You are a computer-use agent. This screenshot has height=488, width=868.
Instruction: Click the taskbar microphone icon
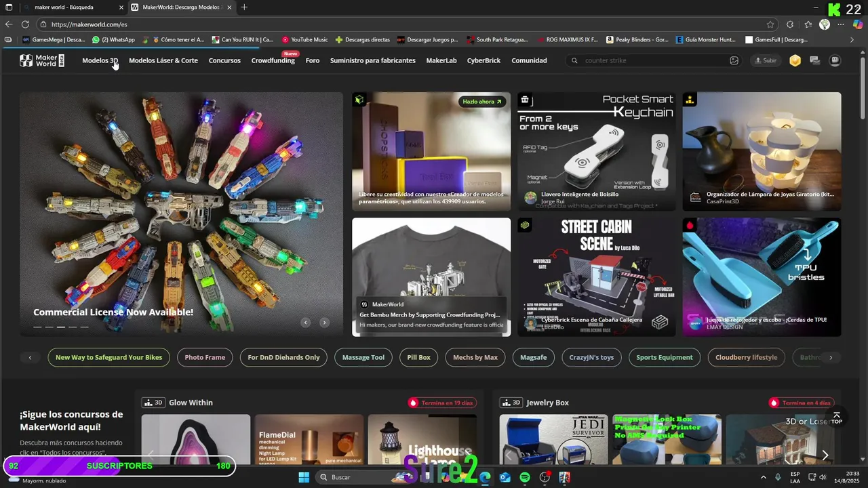[x=778, y=477]
